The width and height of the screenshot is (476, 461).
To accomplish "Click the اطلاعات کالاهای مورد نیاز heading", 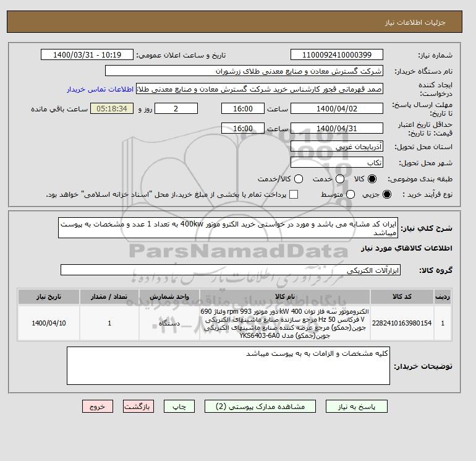I will point(407,248).
